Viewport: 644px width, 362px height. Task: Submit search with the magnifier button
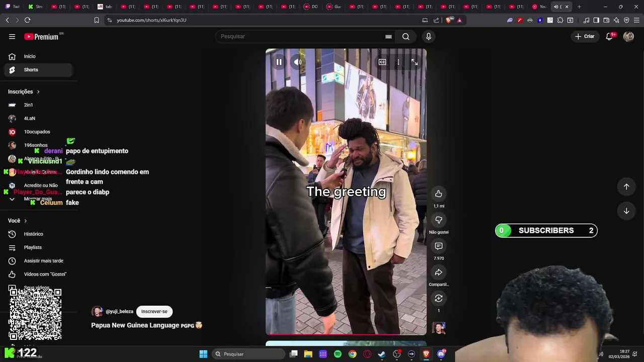(406, 36)
